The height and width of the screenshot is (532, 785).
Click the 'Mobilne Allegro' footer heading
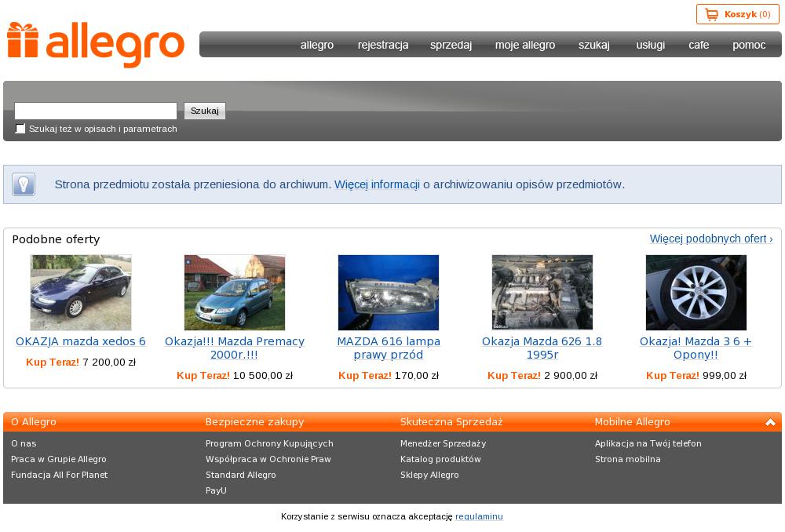632,422
